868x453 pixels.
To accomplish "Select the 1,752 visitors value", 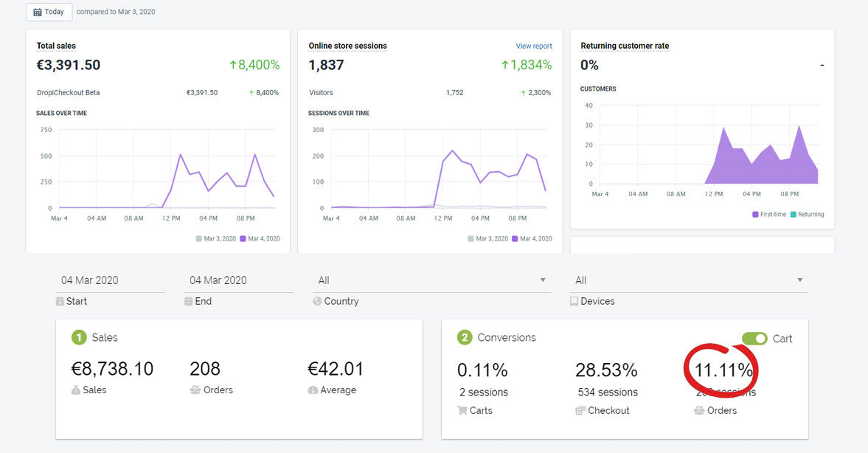I will 454,92.
